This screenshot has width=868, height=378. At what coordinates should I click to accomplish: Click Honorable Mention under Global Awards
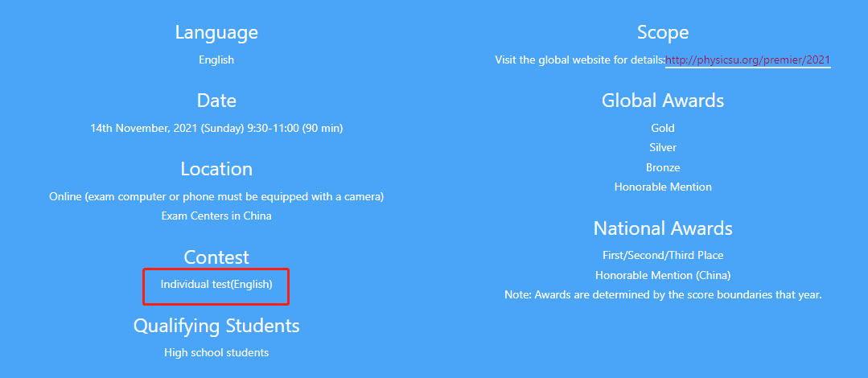click(663, 187)
